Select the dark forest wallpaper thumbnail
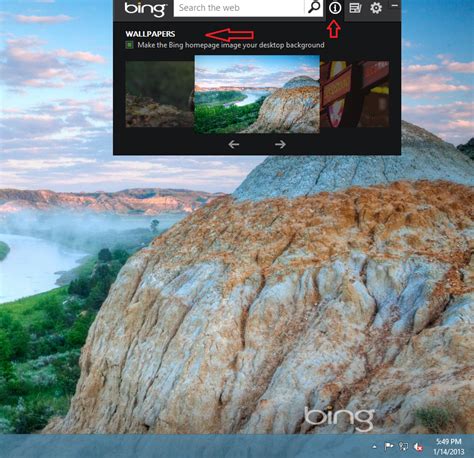The height and width of the screenshot is (458, 474). tap(160, 94)
